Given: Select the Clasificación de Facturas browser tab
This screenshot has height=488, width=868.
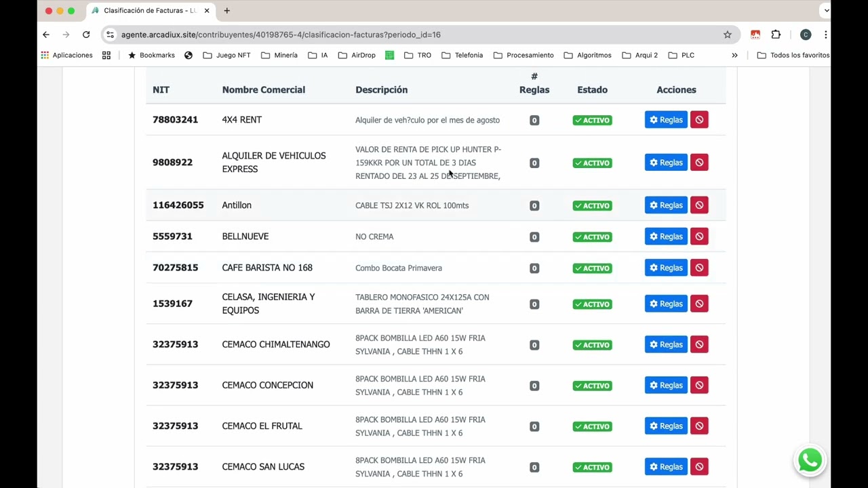Looking at the screenshot, I should tap(149, 11).
